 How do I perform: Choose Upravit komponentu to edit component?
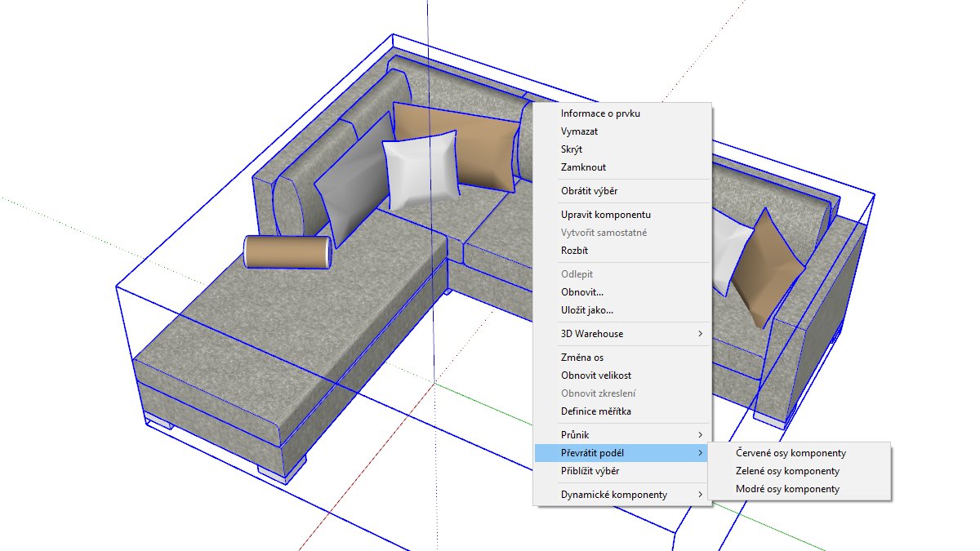pos(605,215)
